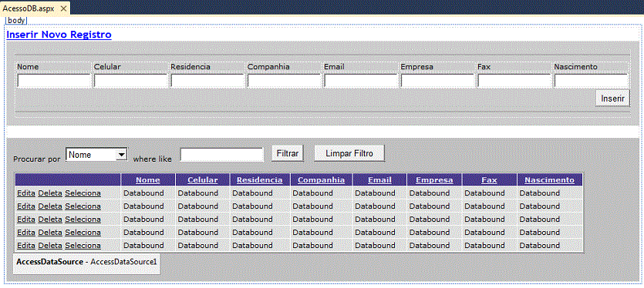Open the Procurar por dropdown
Image resolution: width=644 pixels, height=288 pixels.
point(96,155)
